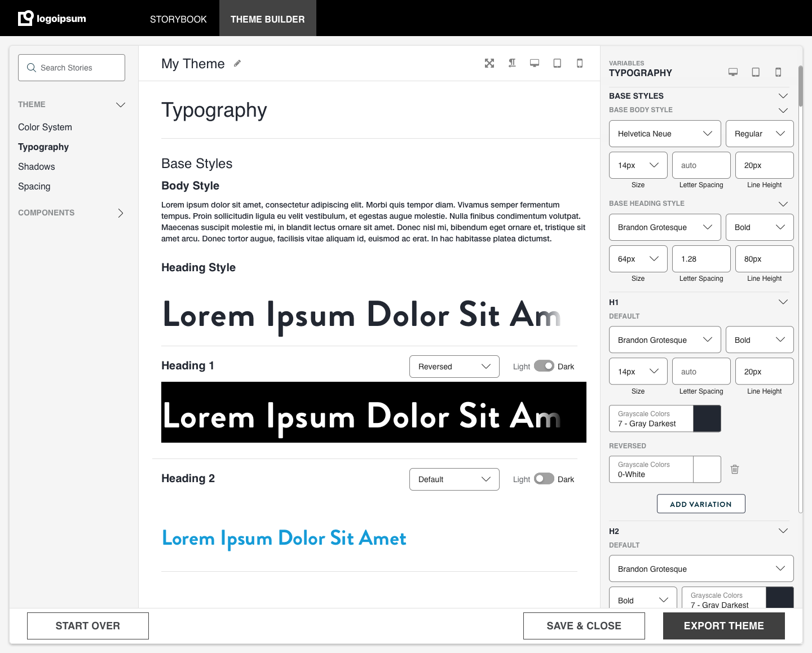Expand the Components section in sidebar
The height and width of the screenshot is (653, 812).
(120, 213)
